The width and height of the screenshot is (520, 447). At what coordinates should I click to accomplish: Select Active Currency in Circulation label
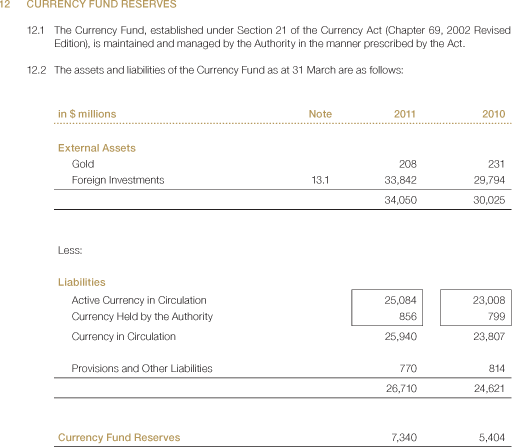coord(139,300)
